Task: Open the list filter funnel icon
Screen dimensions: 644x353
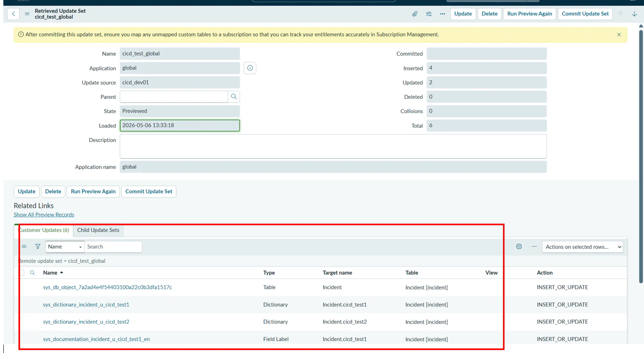Action: coord(38,247)
